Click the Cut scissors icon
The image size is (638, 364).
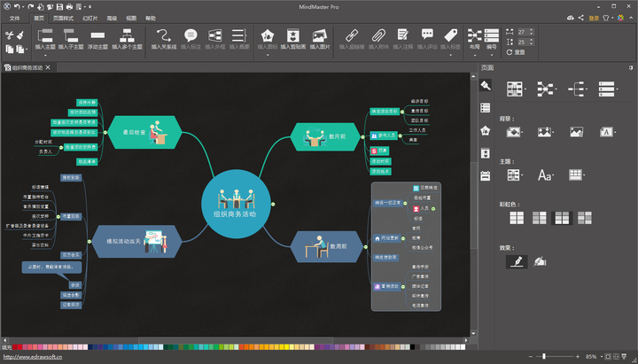click(10, 35)
